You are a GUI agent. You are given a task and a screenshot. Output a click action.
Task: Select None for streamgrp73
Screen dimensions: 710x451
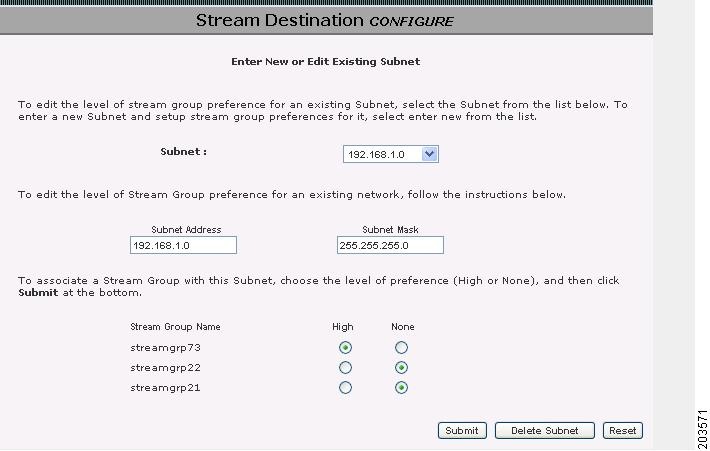(401, 347)
